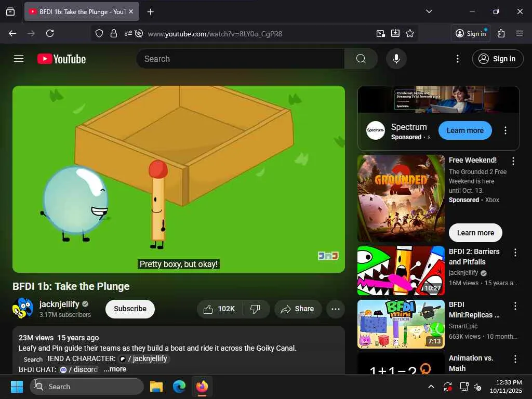
Task: Install site as app icon in address bar
Action: point(395,33)
